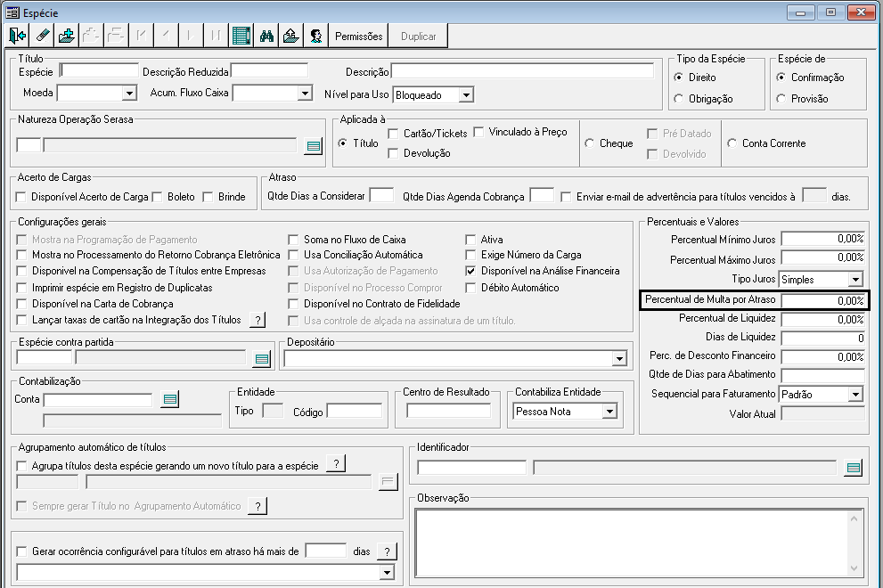Check the Boleto checkbox
Screen dimensions: 883x588
(157, 197)
